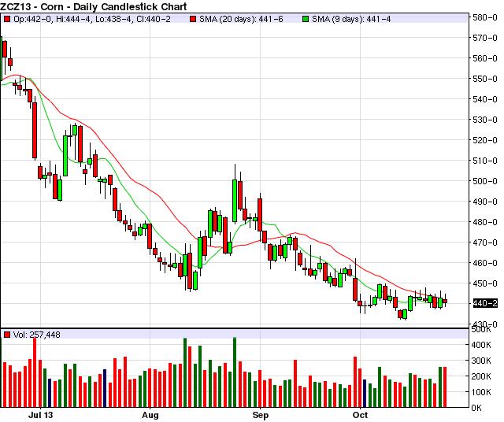
Task: Click the 0K volume axis label
Action: point(477,408)
